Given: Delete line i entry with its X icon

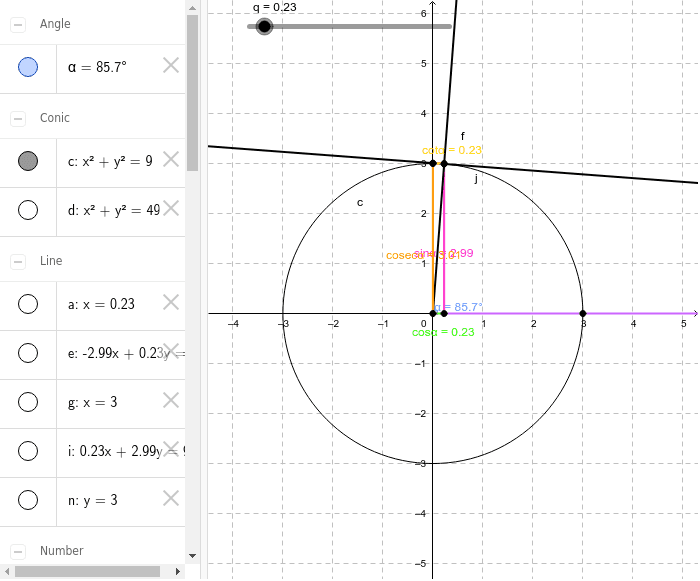Looking at the screenshot, I should 171,449.
